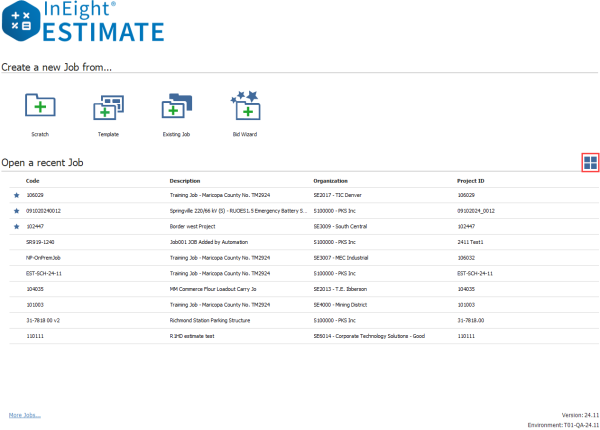600x430 pixels.
Task: Open recent job code 110111
Action: point(35,336)
